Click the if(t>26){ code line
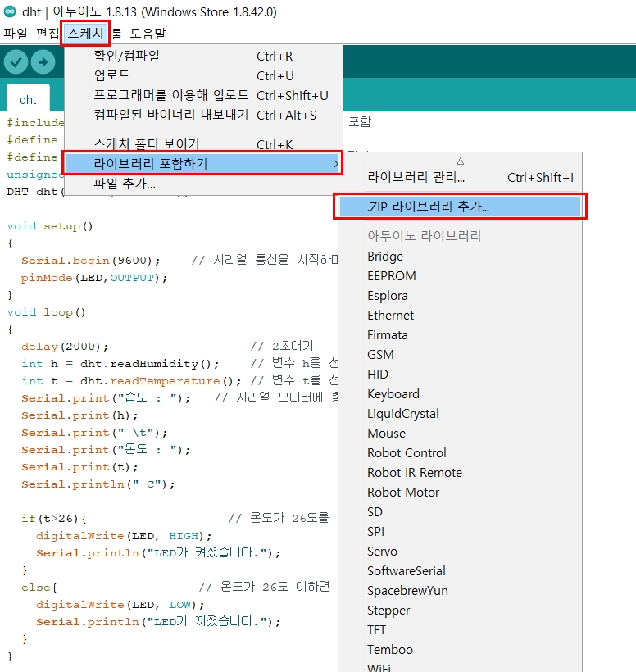Screen dimensions: 636x672 [x=54, y=519]
